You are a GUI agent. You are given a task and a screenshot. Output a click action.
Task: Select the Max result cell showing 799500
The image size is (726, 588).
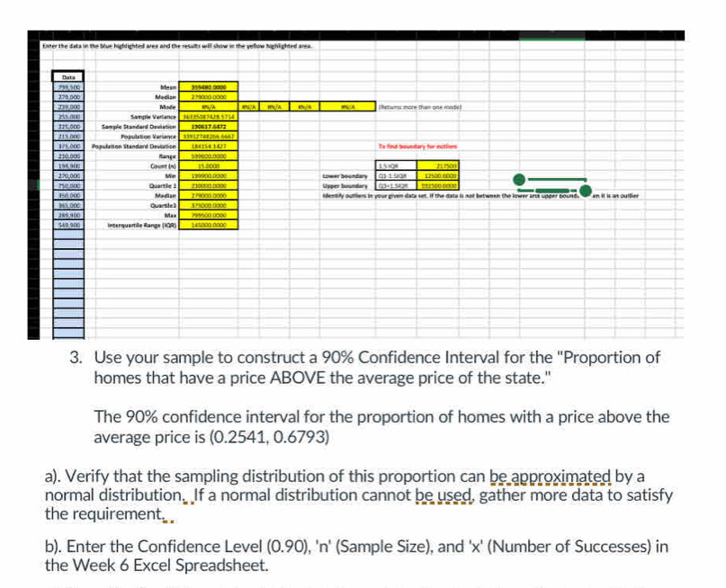[x=207, y=213]
